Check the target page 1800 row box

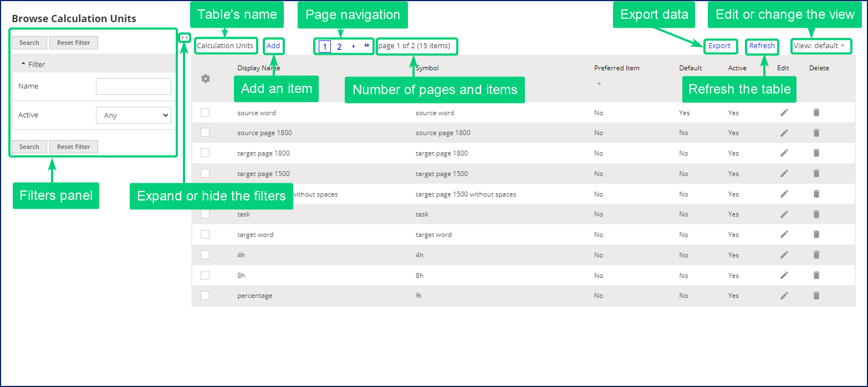point(205,153)
